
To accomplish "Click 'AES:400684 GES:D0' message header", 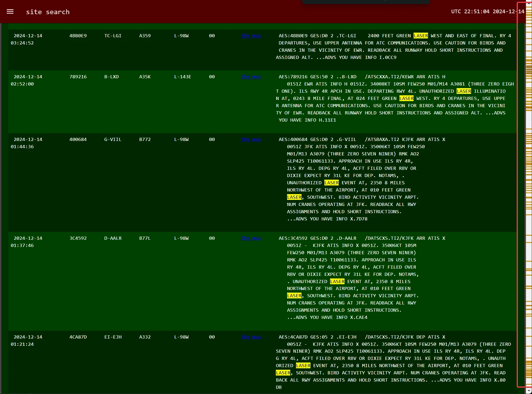I will pyautogui.click(x=303, y=140).
